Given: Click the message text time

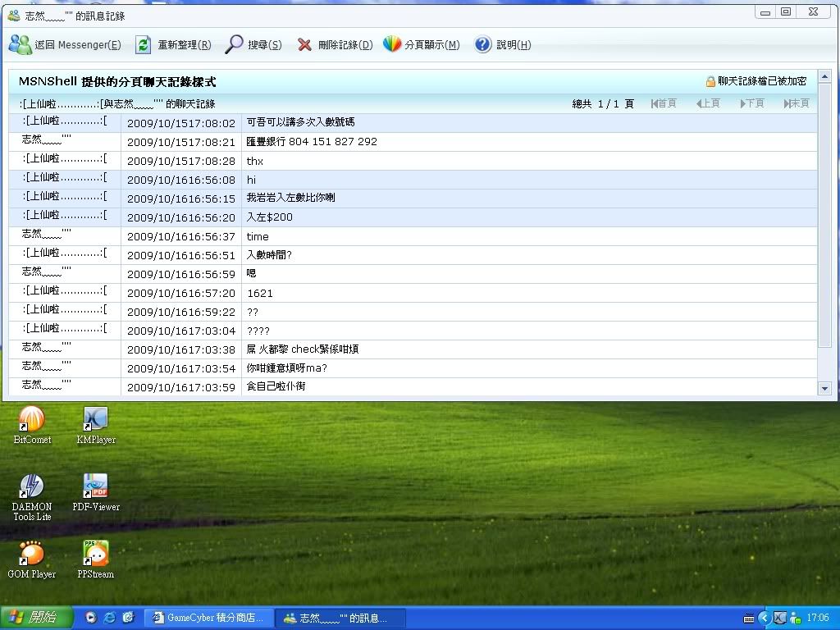Looking at the screenshot, I should 258,236.
